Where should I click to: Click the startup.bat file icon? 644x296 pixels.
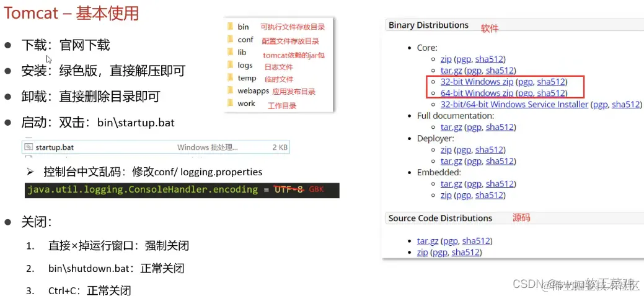point(29,147)
